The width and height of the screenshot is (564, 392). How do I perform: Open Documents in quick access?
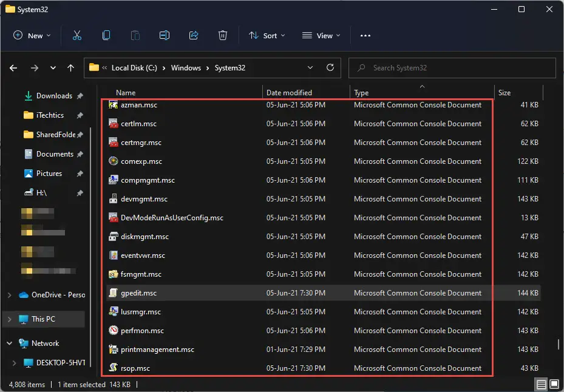click(x=55, y=154)
